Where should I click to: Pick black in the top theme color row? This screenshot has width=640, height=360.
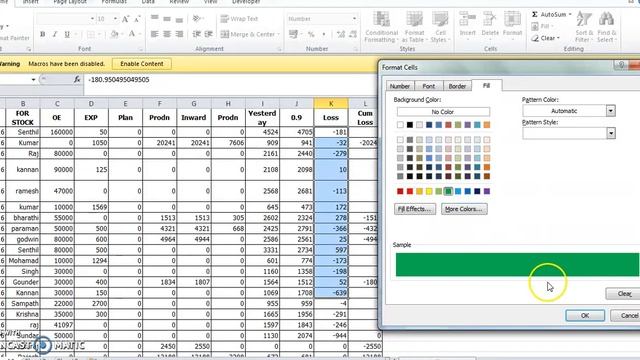click(410, 124)
